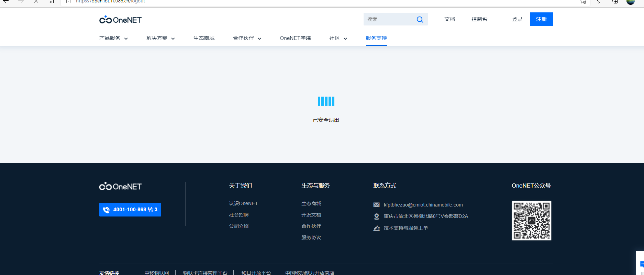The height and width of the screenshot is (275, 644).
Task: Click the location pin icon
Action: (377, 216)
